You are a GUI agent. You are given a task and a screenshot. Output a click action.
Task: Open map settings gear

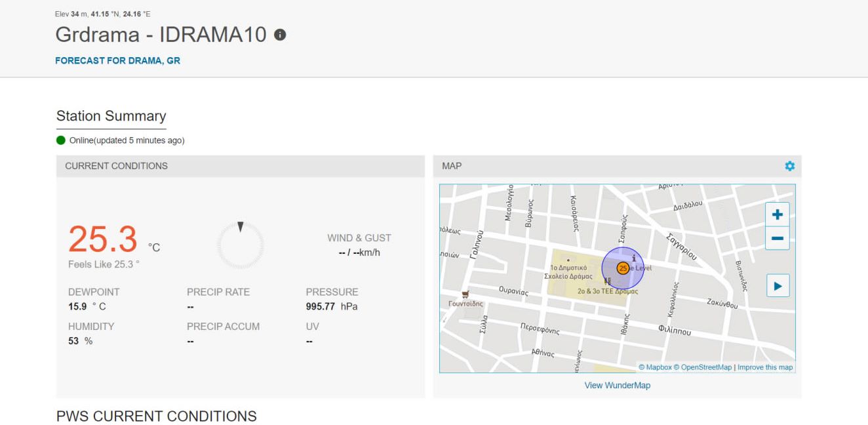(789, 167)
